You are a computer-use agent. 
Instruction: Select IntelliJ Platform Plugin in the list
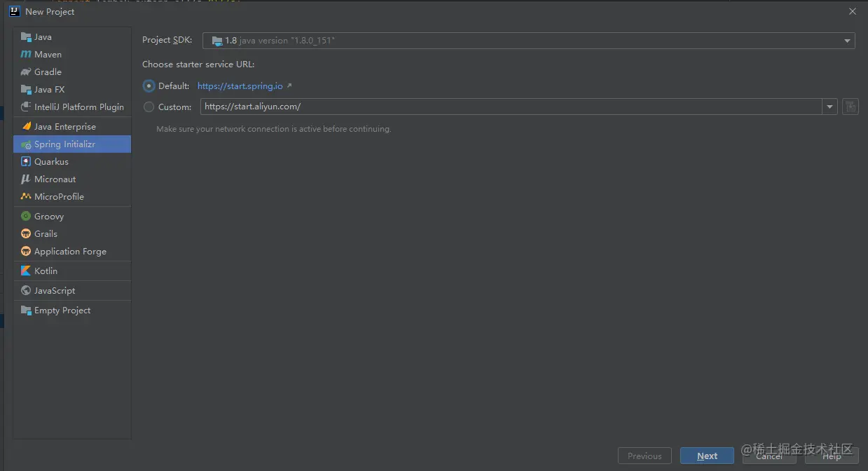click(72, 107)
